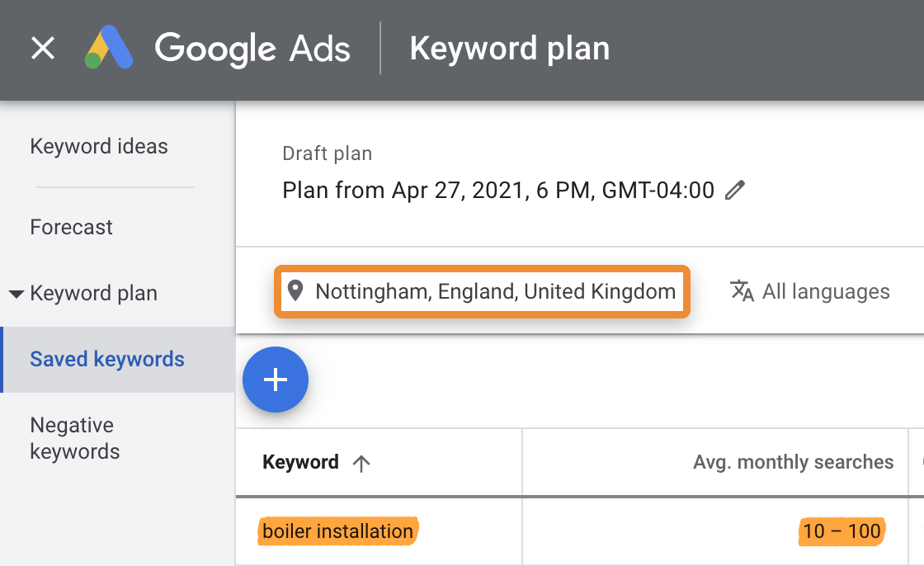Sort by Avg. monthly searches column
The height and width of the screenshot is (566, 924).
(x=793, y=463)
